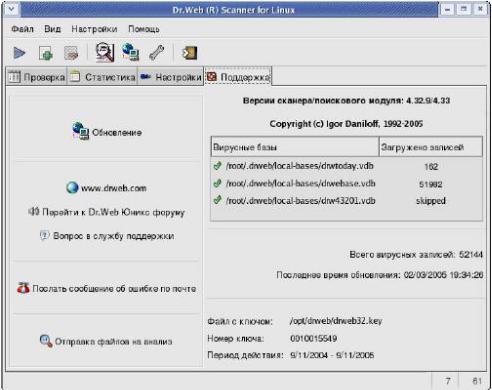Screen dimensions: 492x390
Task: Switch to the Проверка tab
Action: pyautogui.click(x=37, y=77)
